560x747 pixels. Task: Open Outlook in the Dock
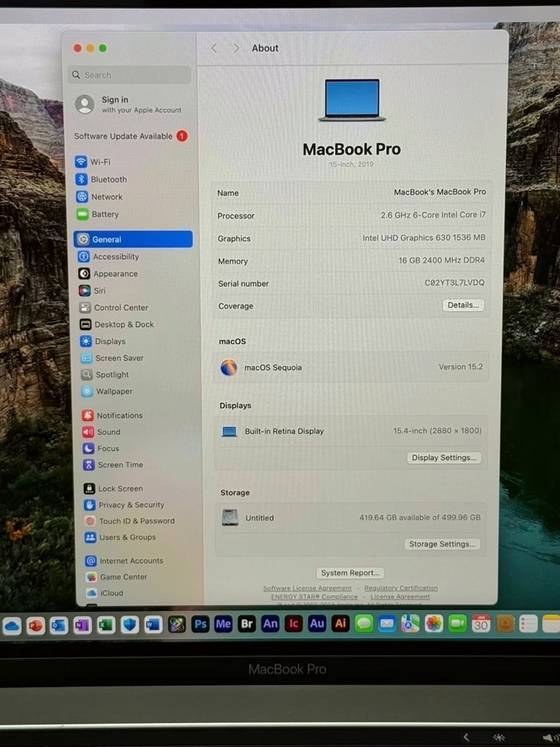tap(59, 625)
